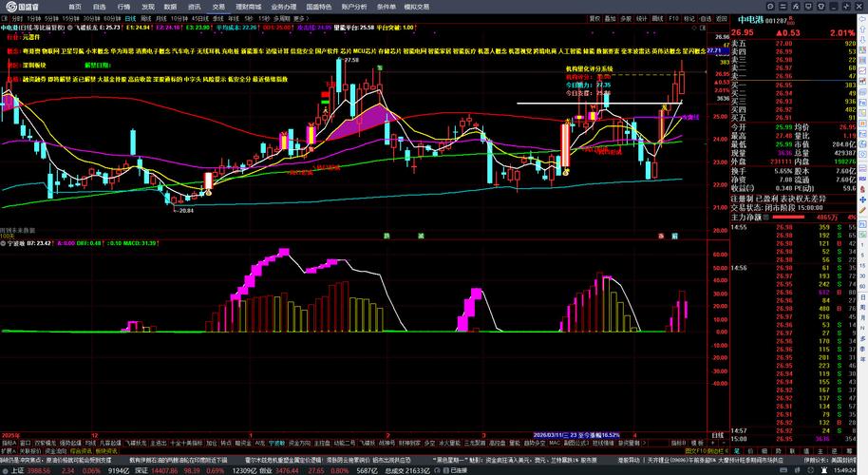The width and height of the screenshot is (868, 475).
Task: Open 理财商城 menu
Action: [x=249, y=7]
